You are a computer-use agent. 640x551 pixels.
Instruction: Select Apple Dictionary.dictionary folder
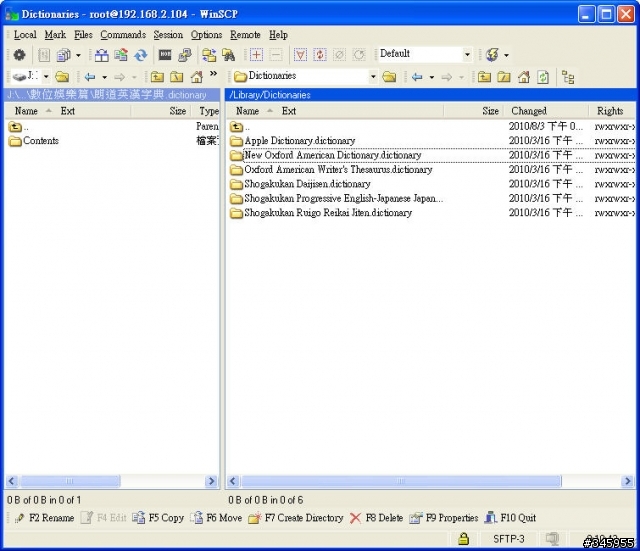click(300, 141)
